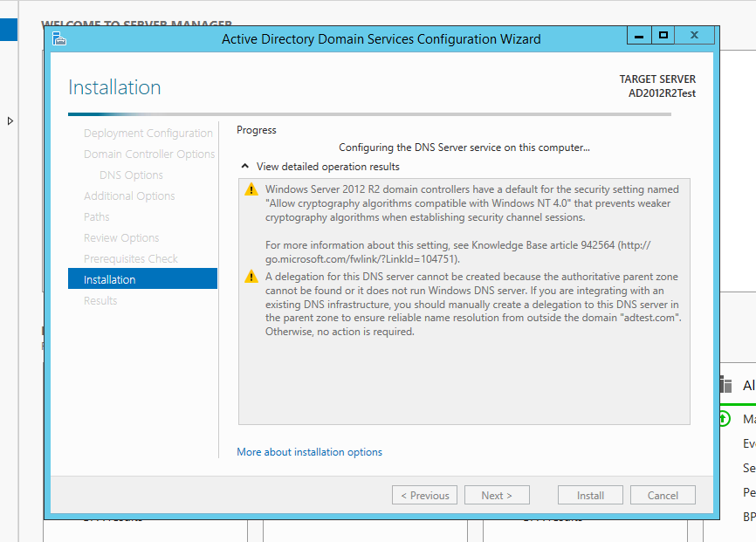Select Prerequisites Check step
This screenshot has width=756, height=542.
pos(131,259)
